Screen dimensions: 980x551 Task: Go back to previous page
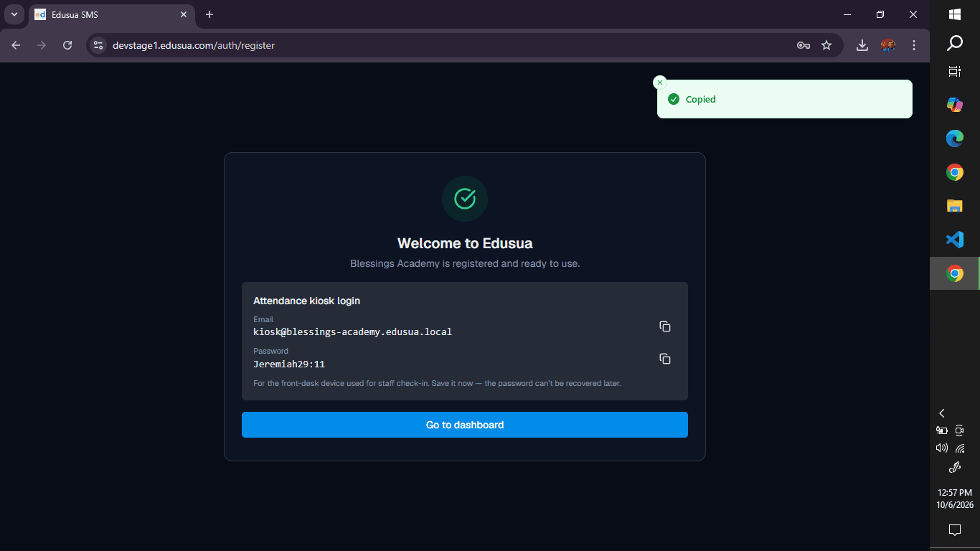[x=16, y=45]
